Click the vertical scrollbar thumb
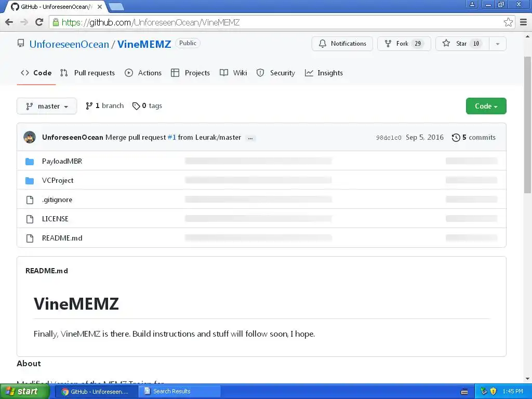 click(x=528, y=125)
